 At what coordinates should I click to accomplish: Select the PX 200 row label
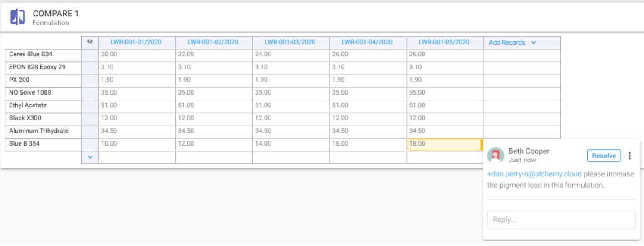coord(43,80)
